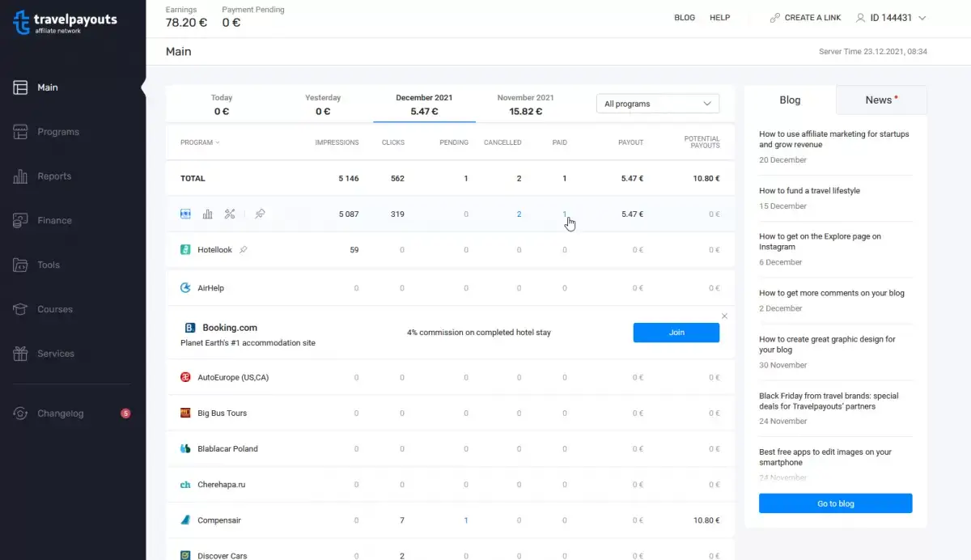Click the chain link icon beside Create a Link
971x560 pixels.
775,18
